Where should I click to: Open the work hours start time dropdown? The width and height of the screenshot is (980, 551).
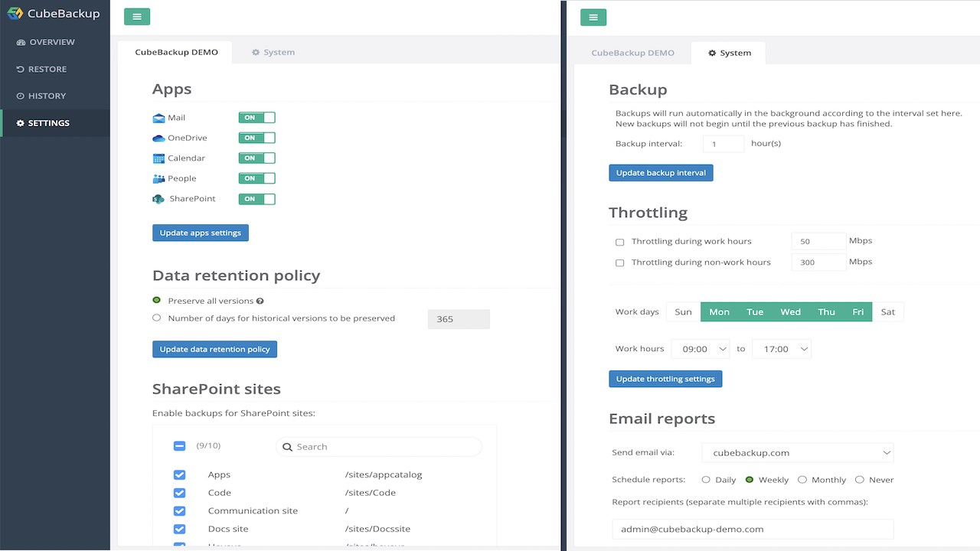pyautogui.click(x=701, y=349)
